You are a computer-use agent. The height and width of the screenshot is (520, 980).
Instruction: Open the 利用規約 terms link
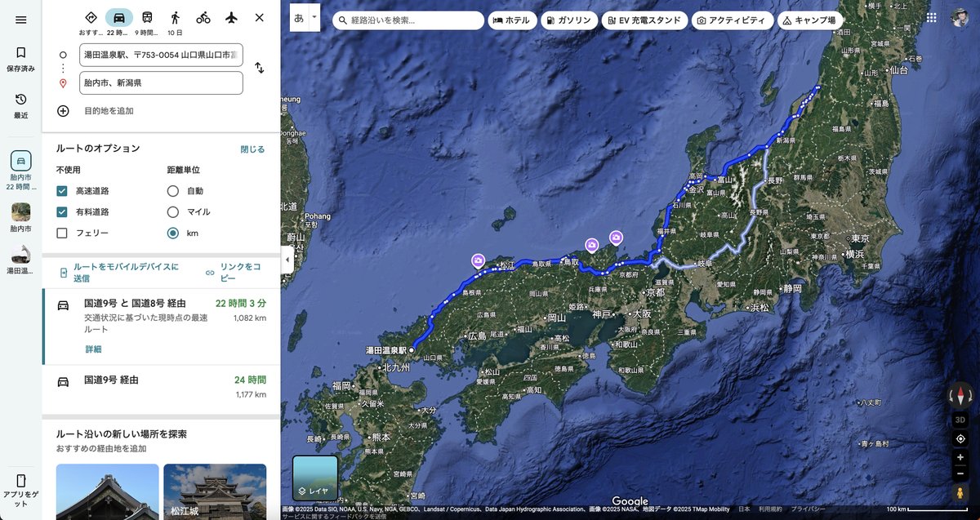(771, 509)
